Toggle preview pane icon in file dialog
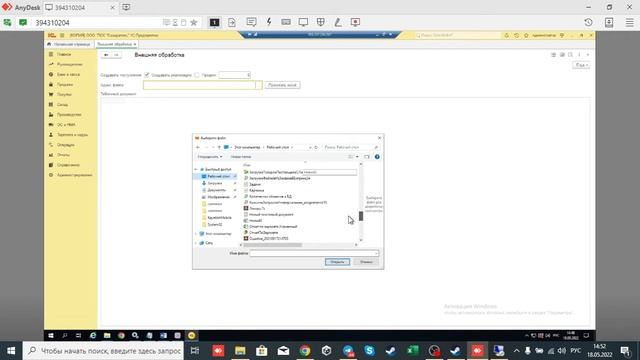640x360 pixels. [x=367, y=157]
